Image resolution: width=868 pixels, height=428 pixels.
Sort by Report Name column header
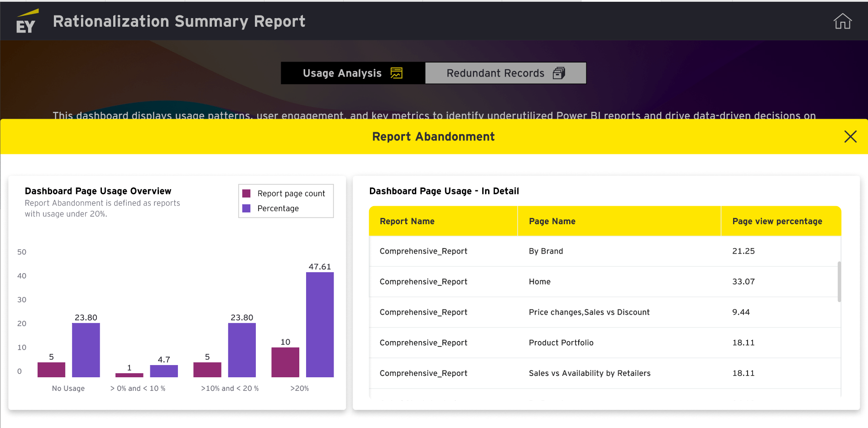coord(407,221)
